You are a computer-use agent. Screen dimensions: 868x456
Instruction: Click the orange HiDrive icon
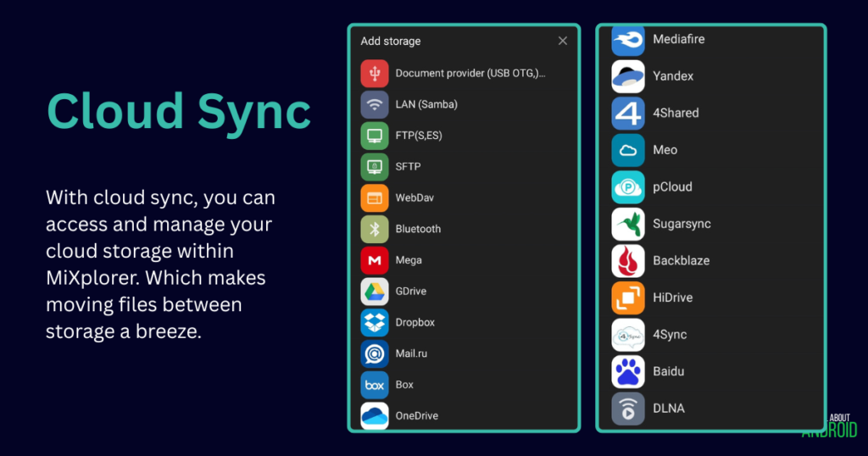coord(628,298)
